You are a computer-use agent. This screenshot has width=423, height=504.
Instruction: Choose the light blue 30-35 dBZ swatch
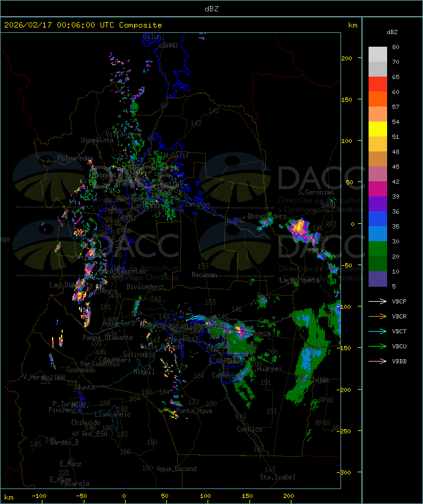(x=378, y=234)
